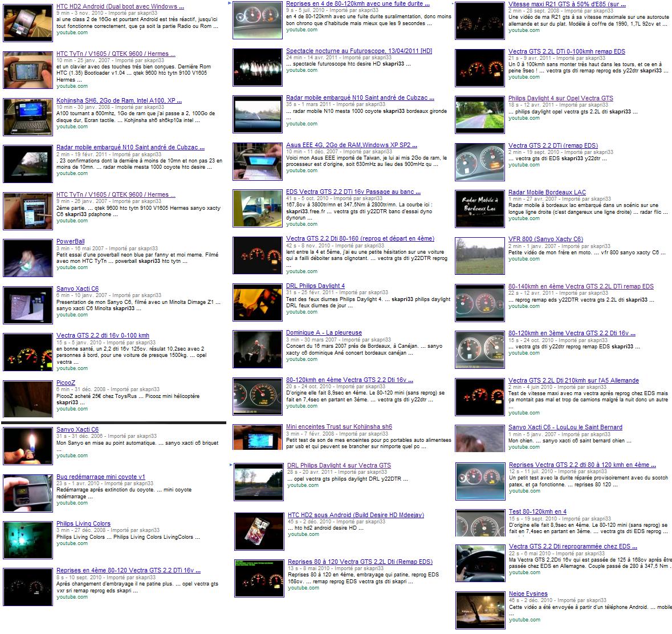672x634 pixels.
Task: Open the Asus EEE 4G laptop video thumbnail
Action: tap(258, 161)
